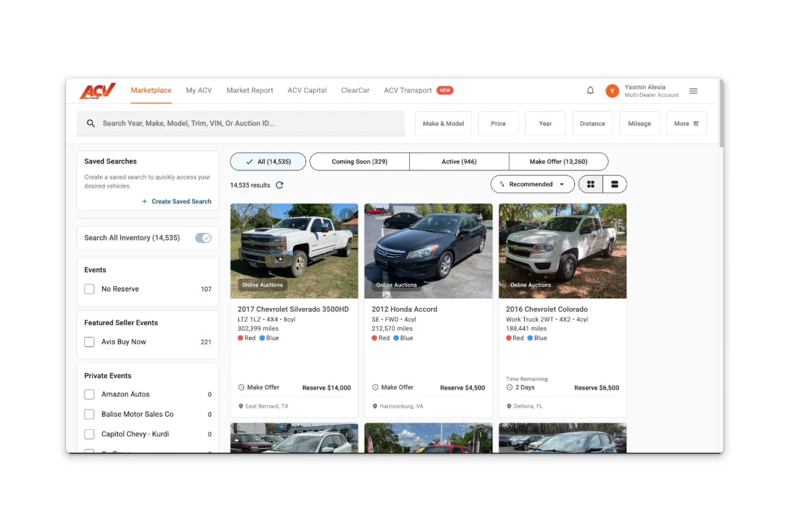
Task: Switch to grid view layout
Action: point(591,184)
